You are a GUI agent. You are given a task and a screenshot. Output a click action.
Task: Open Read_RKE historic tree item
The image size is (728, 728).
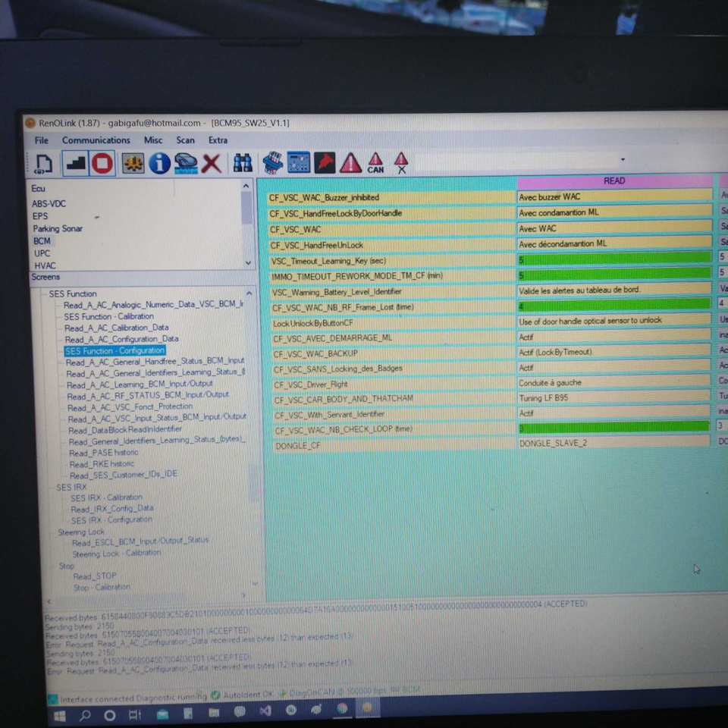[102, 464]
